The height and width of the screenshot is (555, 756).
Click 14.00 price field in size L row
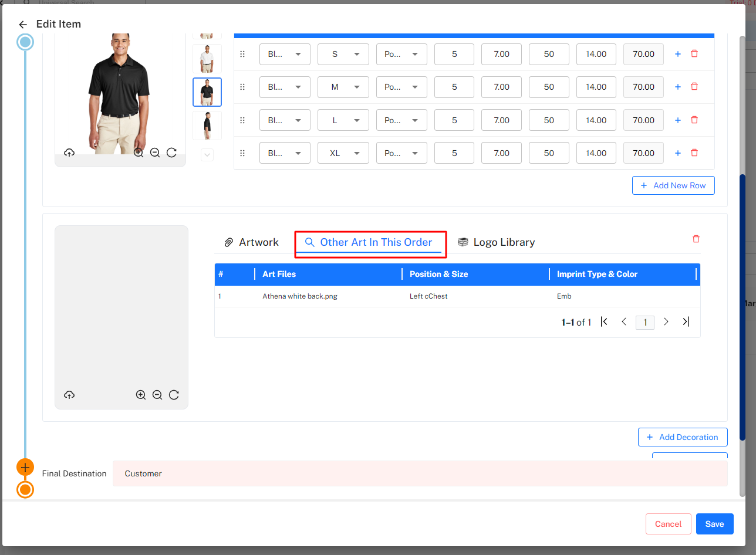[596, 120]
